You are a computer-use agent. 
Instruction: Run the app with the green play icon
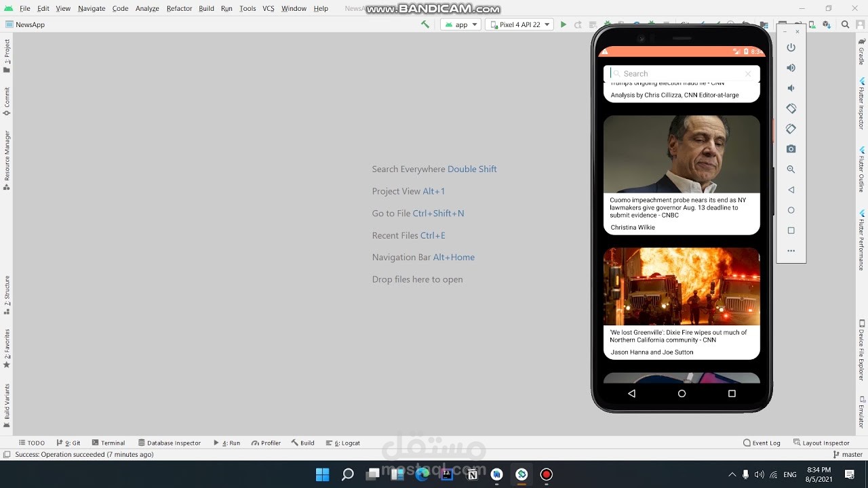pos(564,24)
